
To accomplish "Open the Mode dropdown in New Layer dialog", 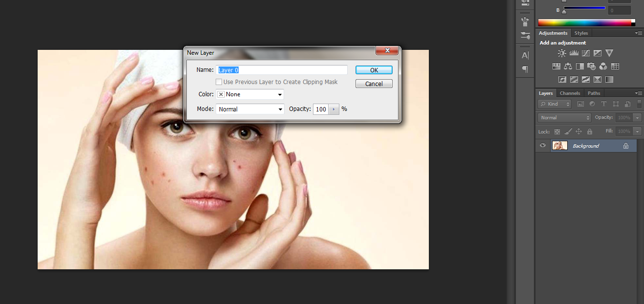I will pyautogui.click(x=250, y=109).
